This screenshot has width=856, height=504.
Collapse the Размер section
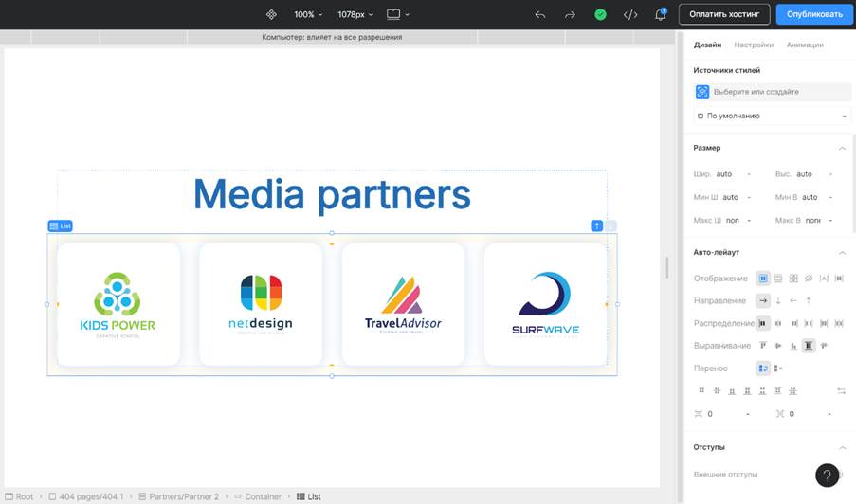[x=842, y=148]
